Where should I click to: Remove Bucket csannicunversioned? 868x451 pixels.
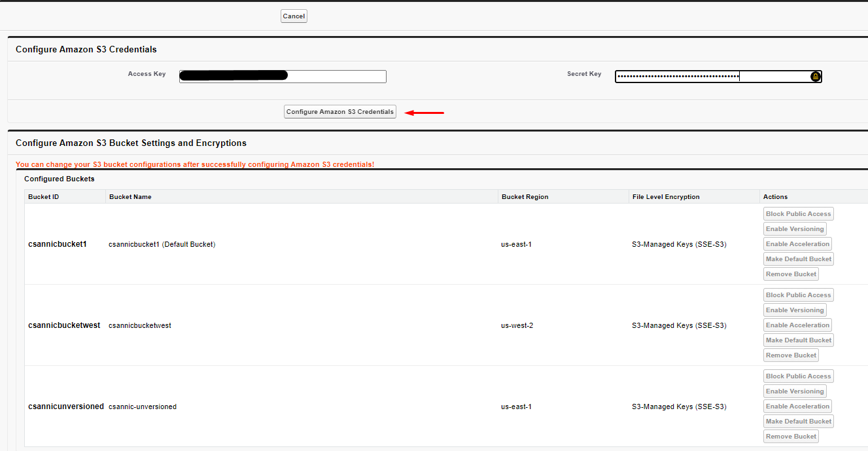coord(791,437)
